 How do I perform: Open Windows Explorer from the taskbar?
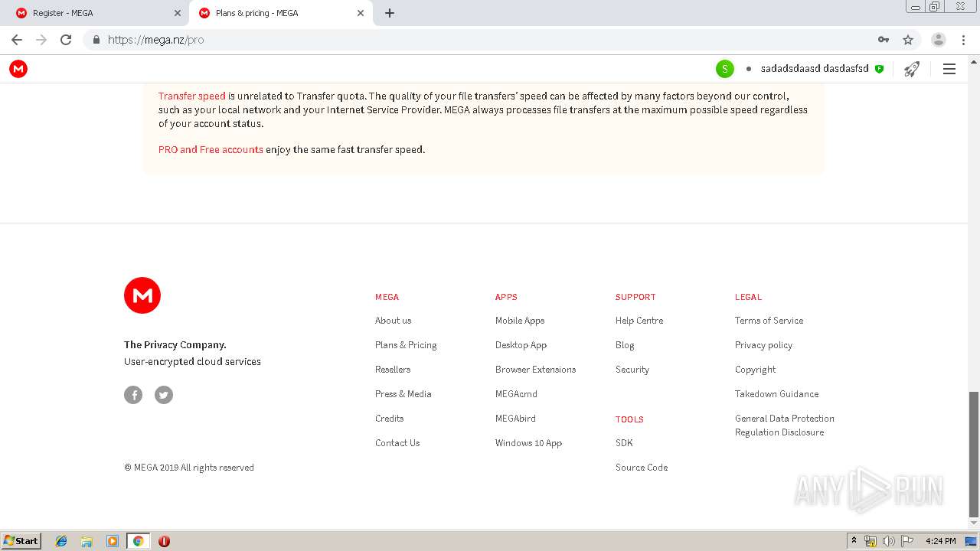tap(87, 541)
